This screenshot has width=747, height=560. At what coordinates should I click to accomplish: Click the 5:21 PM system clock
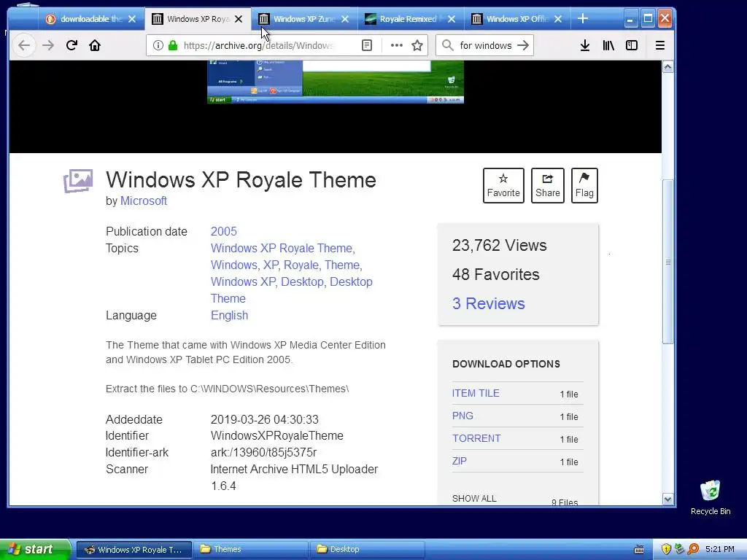[x=719, y=549]
